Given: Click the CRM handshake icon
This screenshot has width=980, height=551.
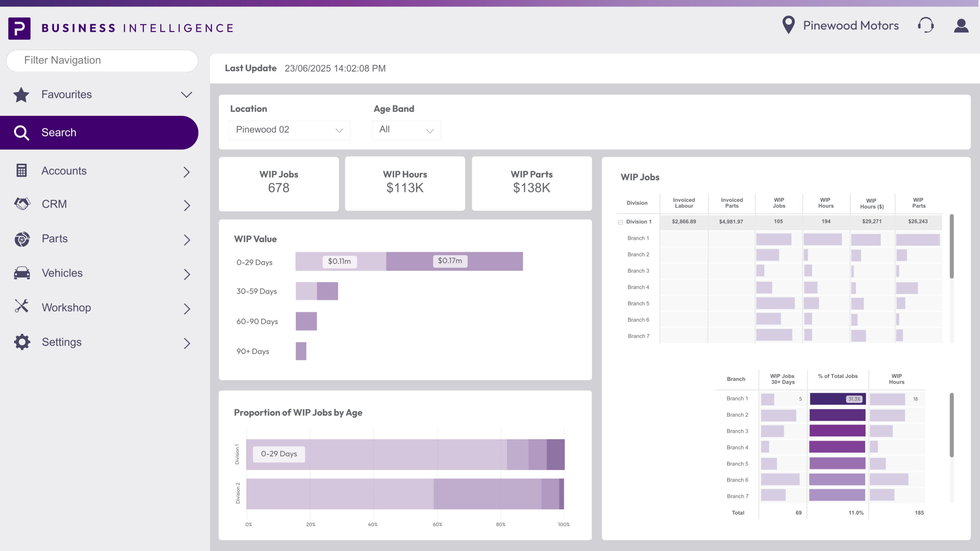Looking at the screenshot, I should [x=22, y=204].
